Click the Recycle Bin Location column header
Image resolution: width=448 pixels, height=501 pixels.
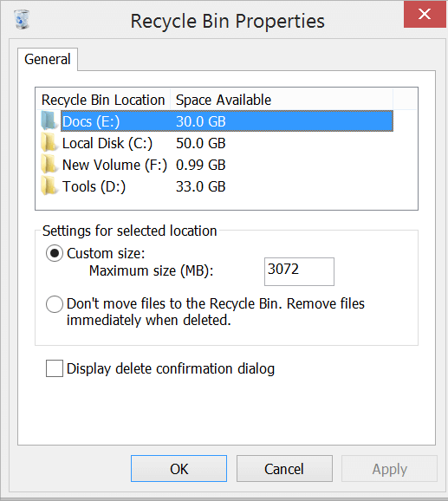pyautogui.click(x=103, y=100)
